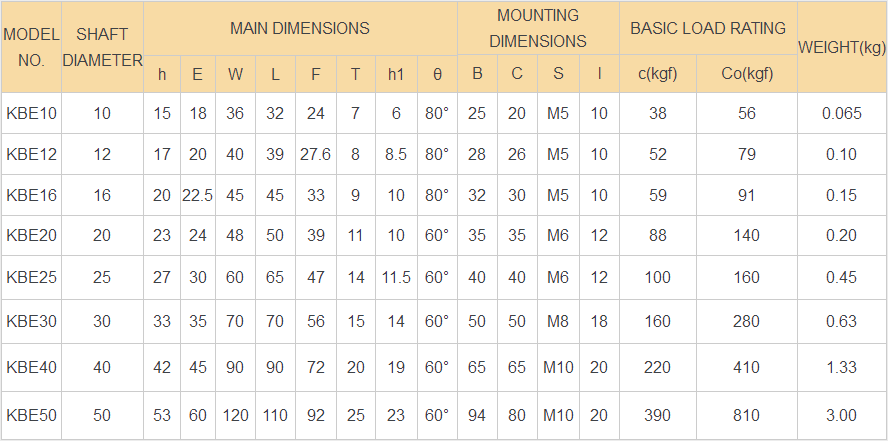This screenshot has height=441, width=888.
Task: Click the MAIN DIMENSIONS header
Action: [x=300, y=28]
